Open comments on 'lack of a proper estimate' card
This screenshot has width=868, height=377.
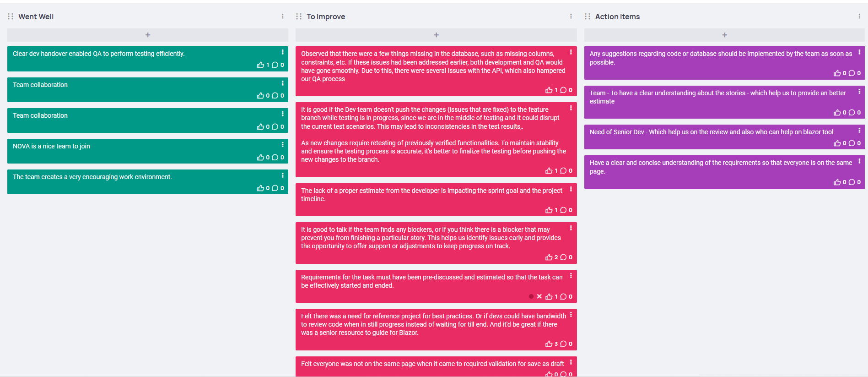[563, 210]
